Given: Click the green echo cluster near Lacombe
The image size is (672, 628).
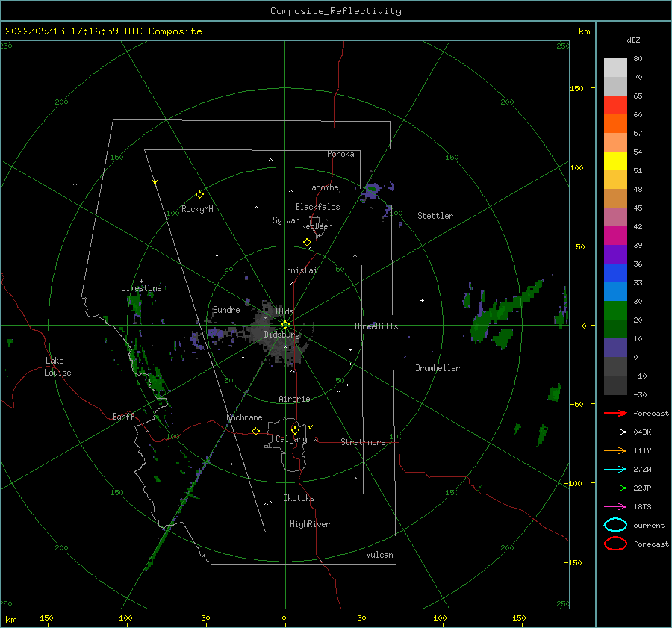Looking at the screenshot, I should coord(372,189).
